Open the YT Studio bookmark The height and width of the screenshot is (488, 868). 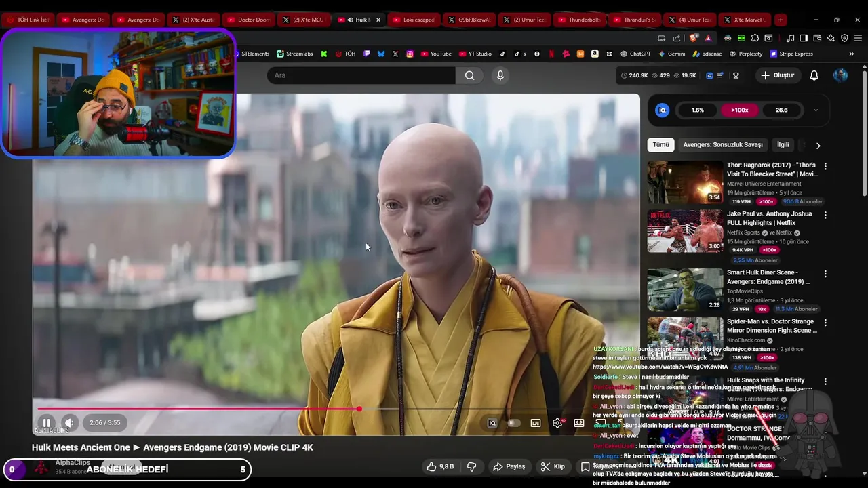pos(475,54)
